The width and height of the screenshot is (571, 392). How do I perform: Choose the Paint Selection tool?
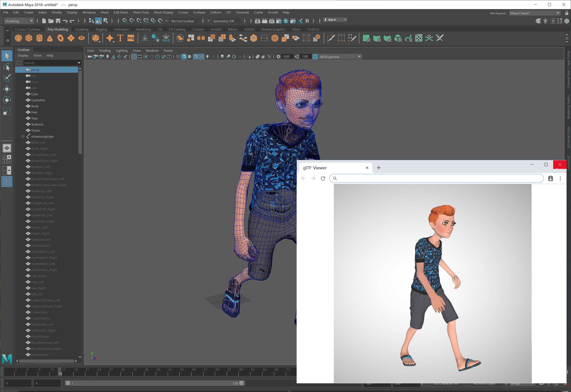tap(7, 78)
